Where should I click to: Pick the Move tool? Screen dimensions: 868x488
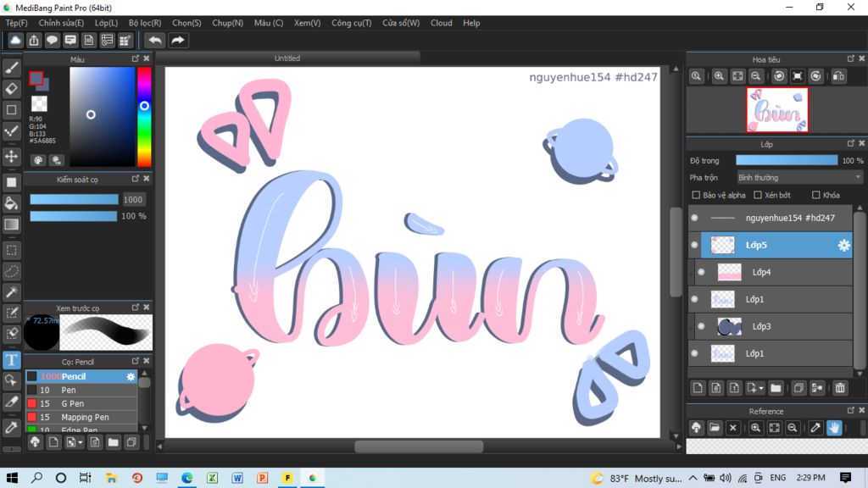[12, 157]
